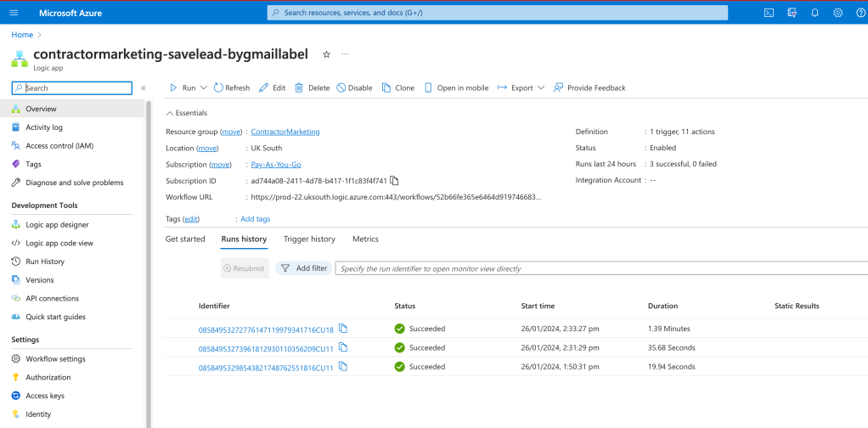Delete the logic app
This screenshot has width=868, height=428.
tap(313, 87)
